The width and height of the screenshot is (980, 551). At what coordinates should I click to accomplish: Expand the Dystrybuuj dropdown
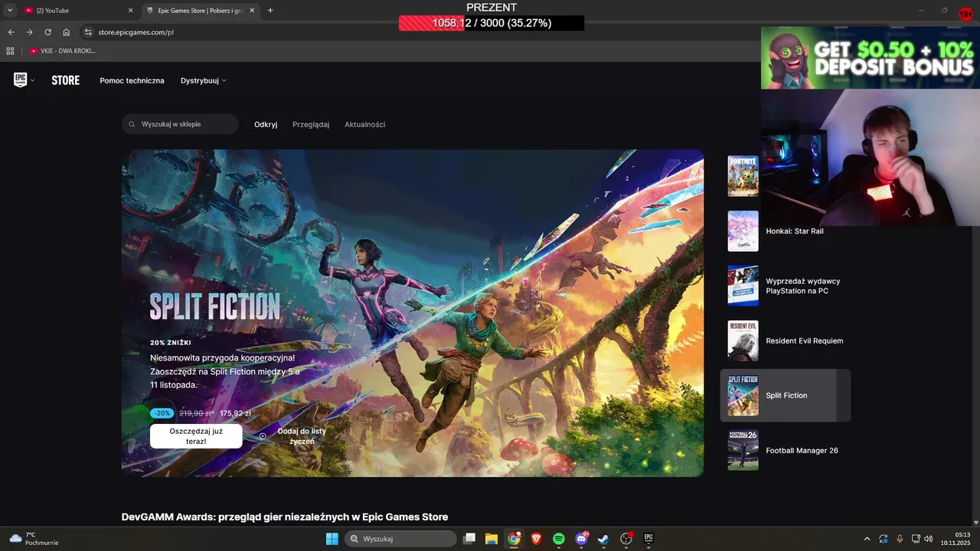(204, 80)
